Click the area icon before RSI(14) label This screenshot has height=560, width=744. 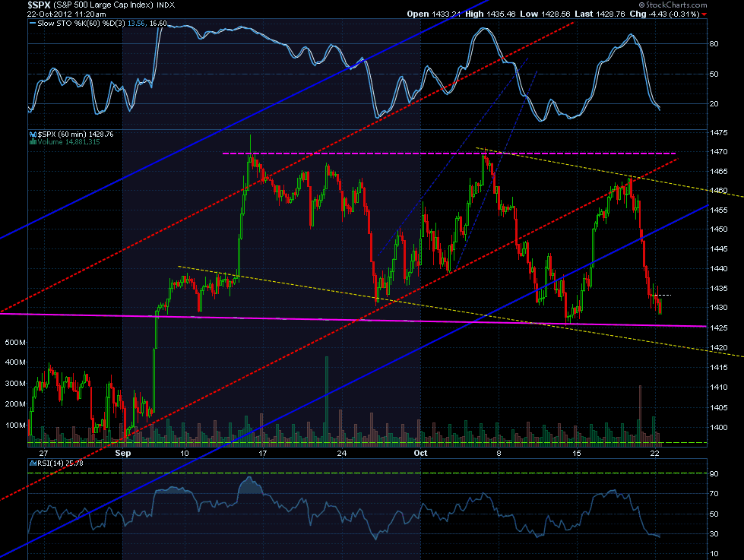coord(33,464)
